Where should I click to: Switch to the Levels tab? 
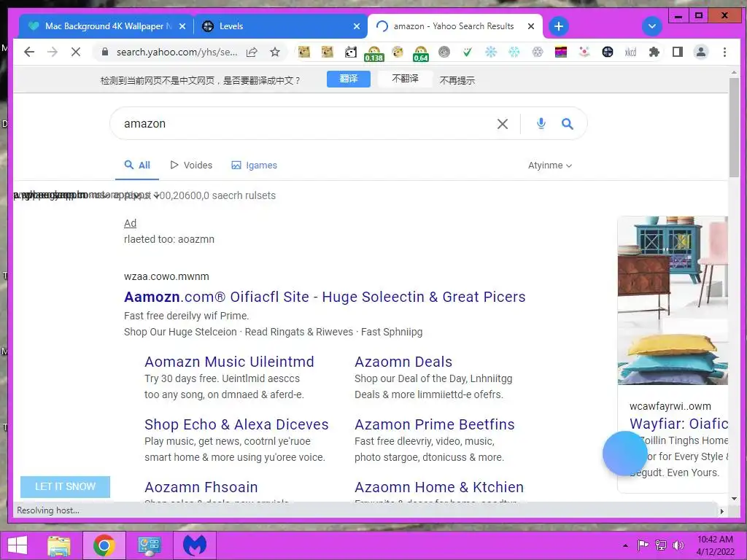(280, 26)
